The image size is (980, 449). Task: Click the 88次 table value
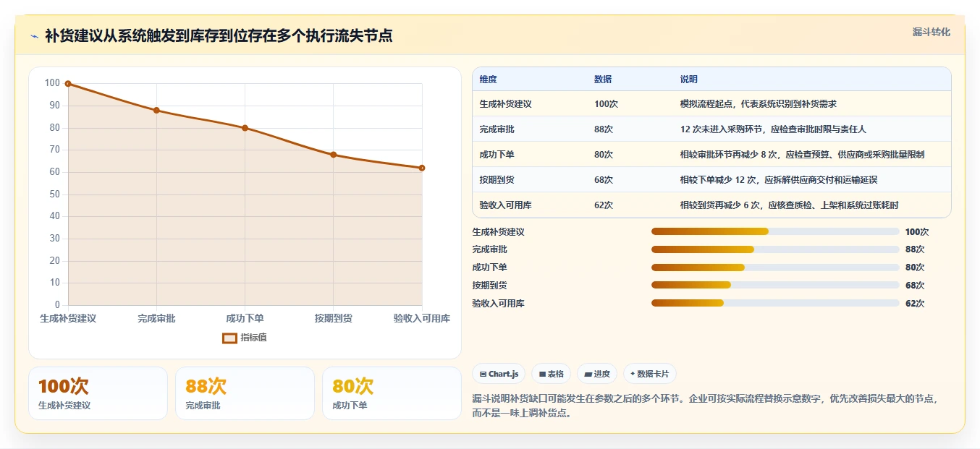coord(604,129)
